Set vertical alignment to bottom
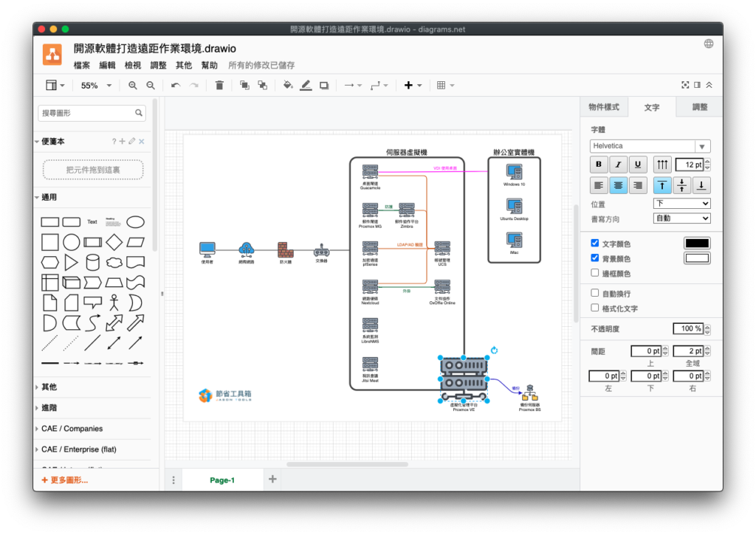Viewport: 756px width, 535px height. coord(701,185)
